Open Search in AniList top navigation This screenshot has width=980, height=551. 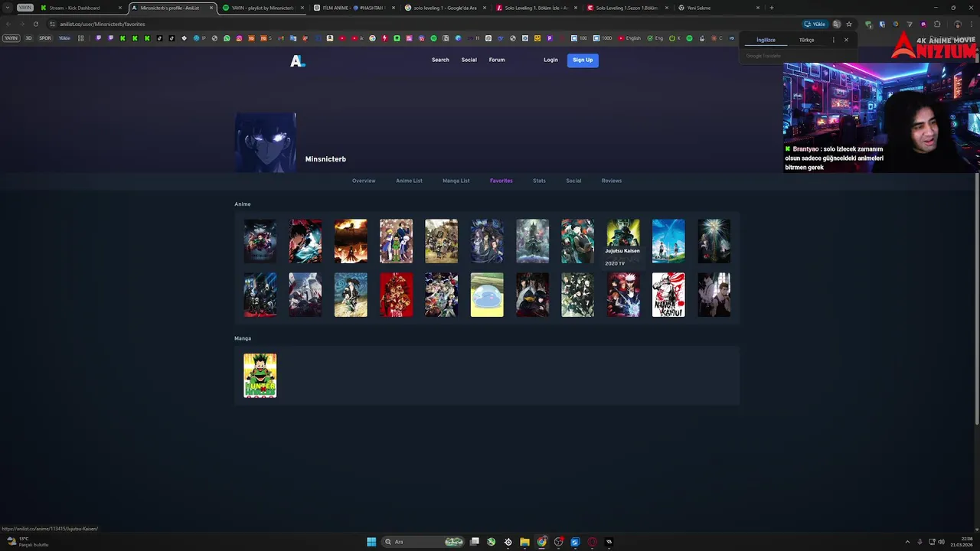tap(440, 60)
